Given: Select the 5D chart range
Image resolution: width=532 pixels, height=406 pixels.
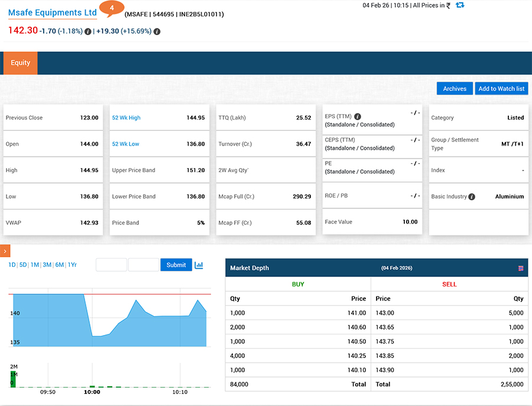Looking at the screenshot, I should [23, 265].
